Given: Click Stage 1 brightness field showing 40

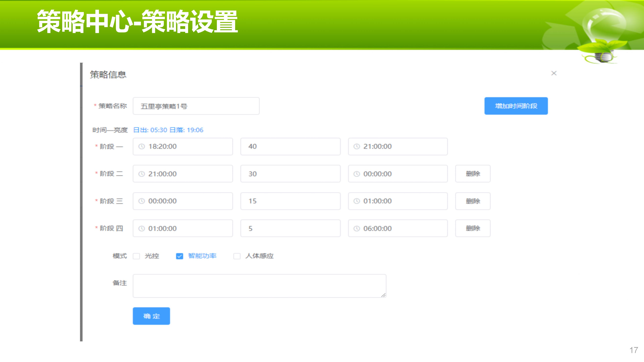Looking at the screenshot, I should click(x=290, y=146).
